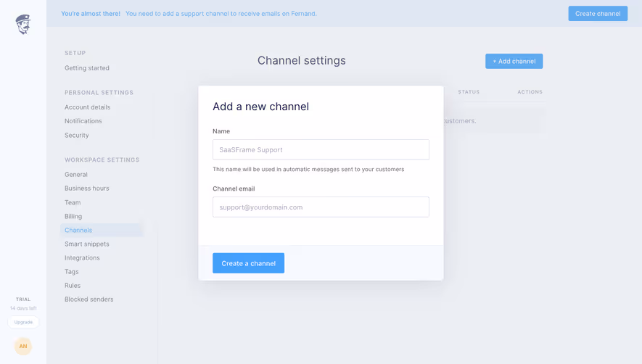Viewport: 642px width, 364px height.
Task: Click the "14 days left" trial text
Action: pos(23,308)
